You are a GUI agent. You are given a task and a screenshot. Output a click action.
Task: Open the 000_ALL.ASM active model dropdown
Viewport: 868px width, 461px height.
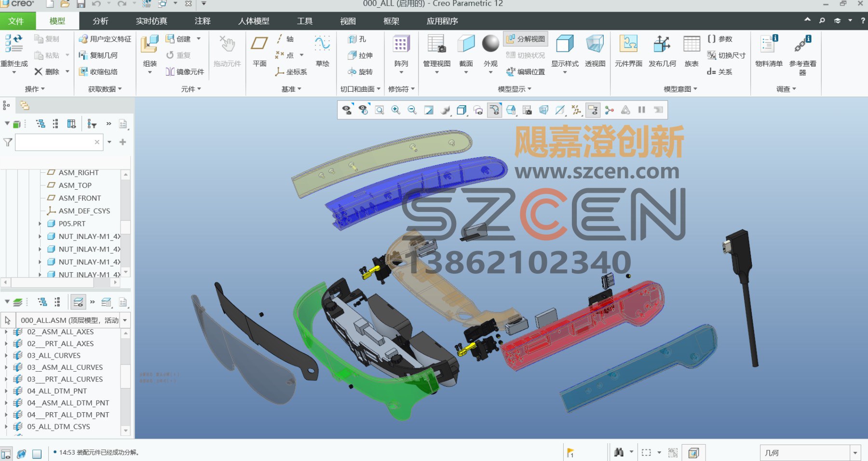point(125,320)
